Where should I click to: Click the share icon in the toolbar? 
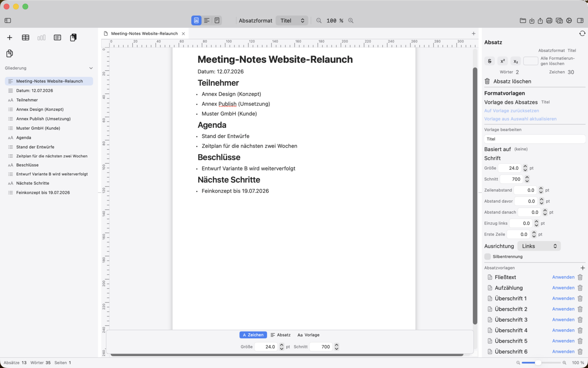click(540, 20)
